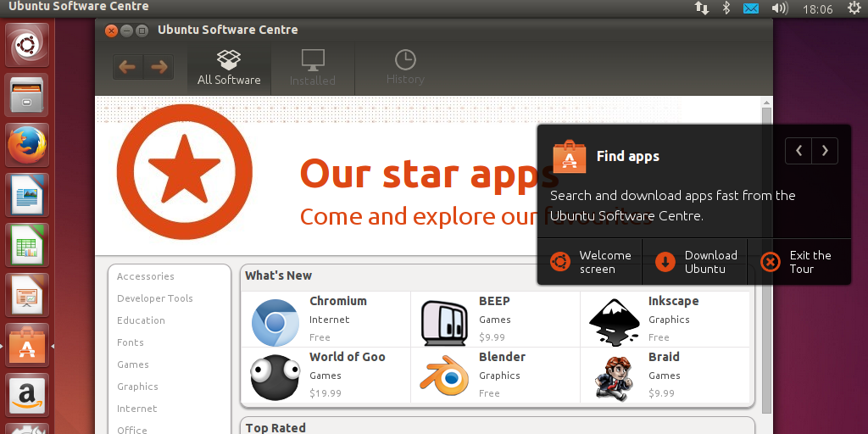Click the World of Goo title

(x=347, y=357)
